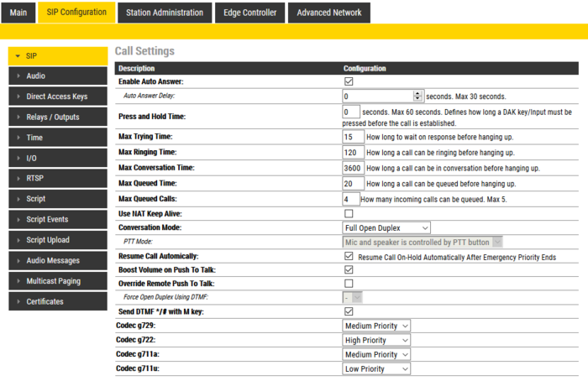The width and height of the screenshot is (588, 381).
Task: Expand the RTSP section arrow icon
Action: (x=18, y=179)
